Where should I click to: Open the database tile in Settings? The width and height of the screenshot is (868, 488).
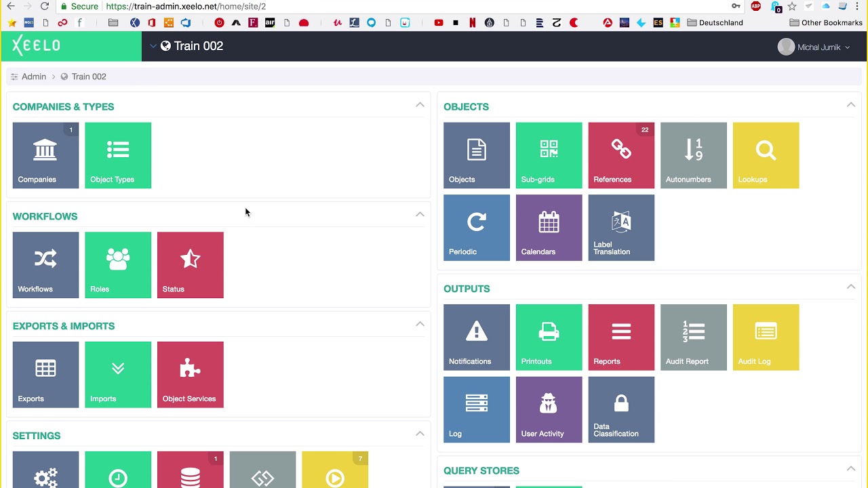click(190, 470)
